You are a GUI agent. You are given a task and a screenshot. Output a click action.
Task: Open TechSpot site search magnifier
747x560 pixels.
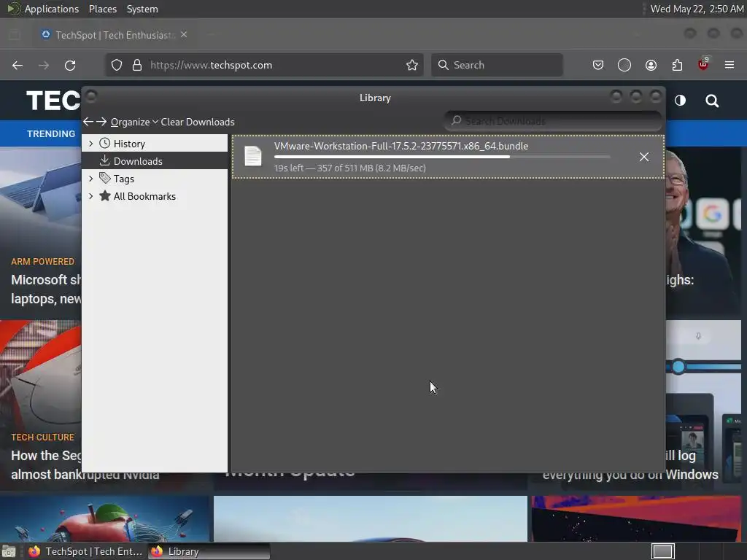tap(712, 101)
